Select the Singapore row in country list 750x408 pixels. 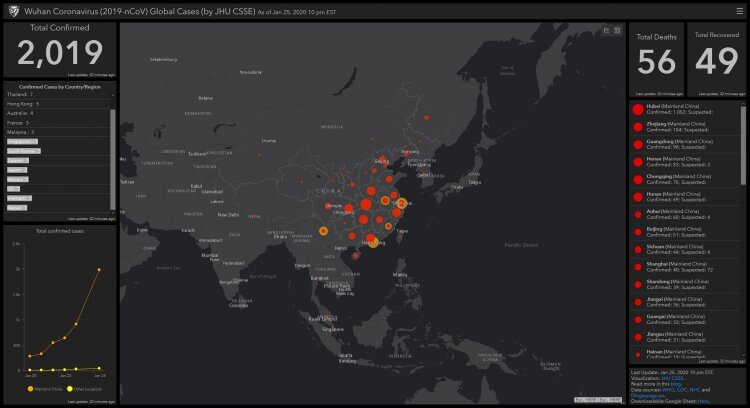tap(57, 142)
